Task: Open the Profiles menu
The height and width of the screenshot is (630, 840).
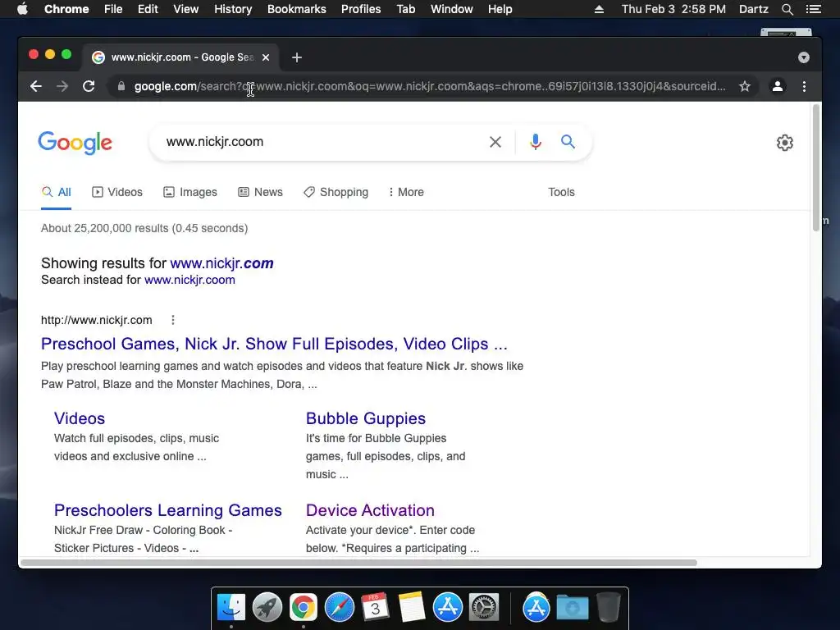Action: 361,9
